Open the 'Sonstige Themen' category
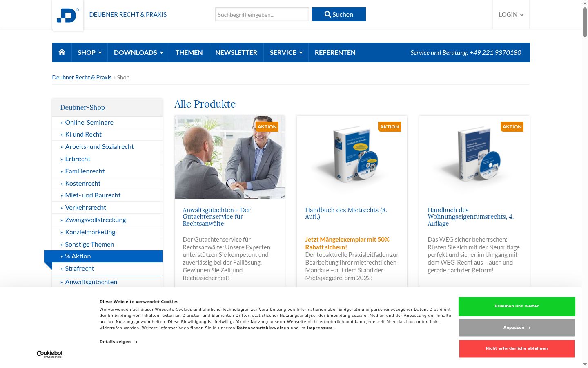The height and width of the screenshot is (368, 588). point(107,244)
